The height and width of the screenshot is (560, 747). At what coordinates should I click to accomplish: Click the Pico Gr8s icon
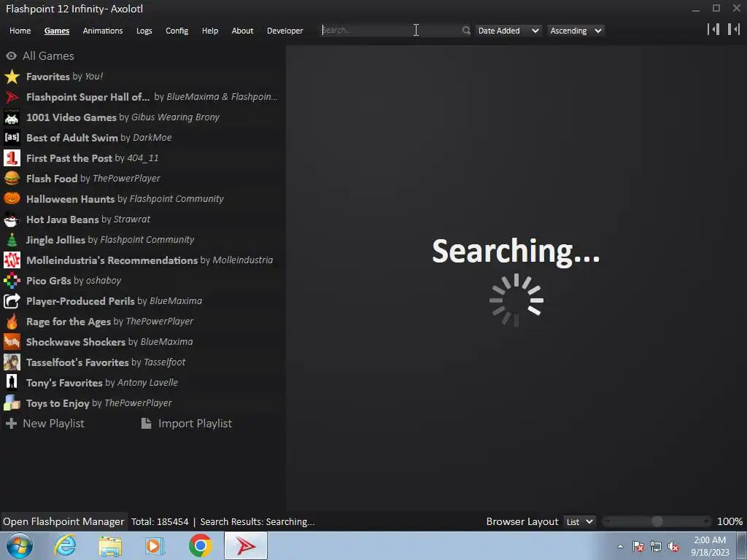pyautogui.click(x=12, y=281)
